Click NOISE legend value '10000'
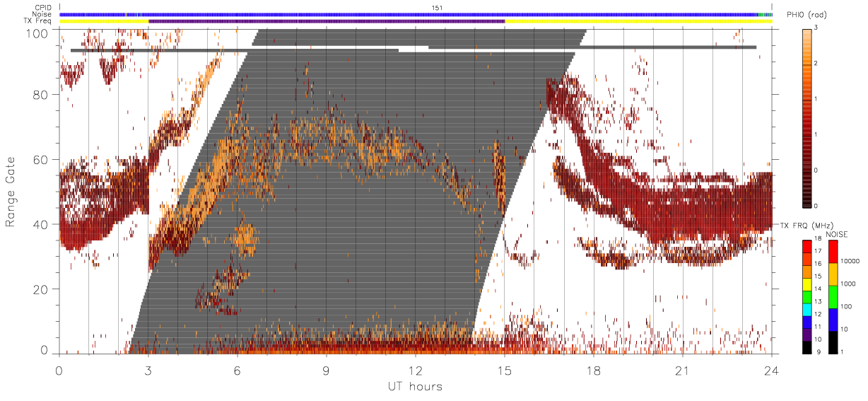Screen dimensions: 868x401 (850, 261)
